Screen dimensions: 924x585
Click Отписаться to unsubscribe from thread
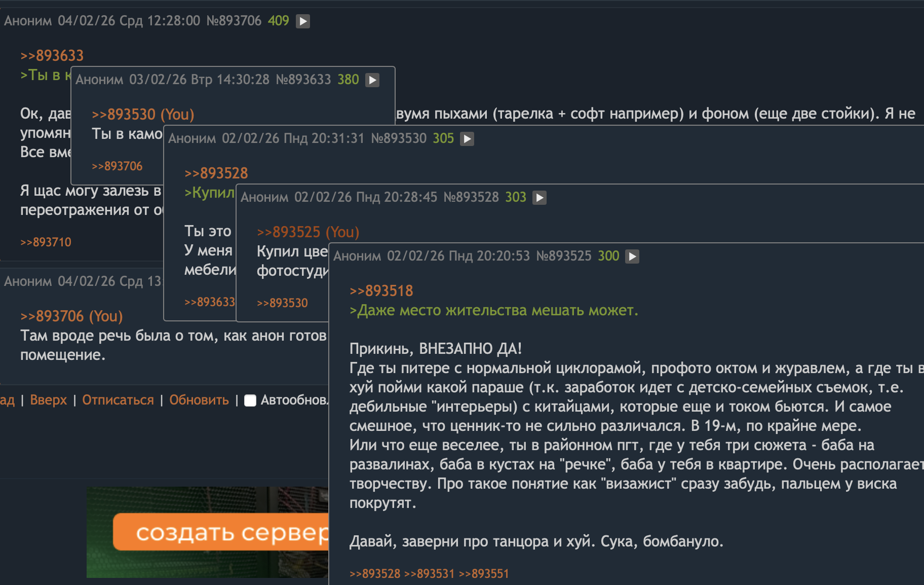pos(118,400)
